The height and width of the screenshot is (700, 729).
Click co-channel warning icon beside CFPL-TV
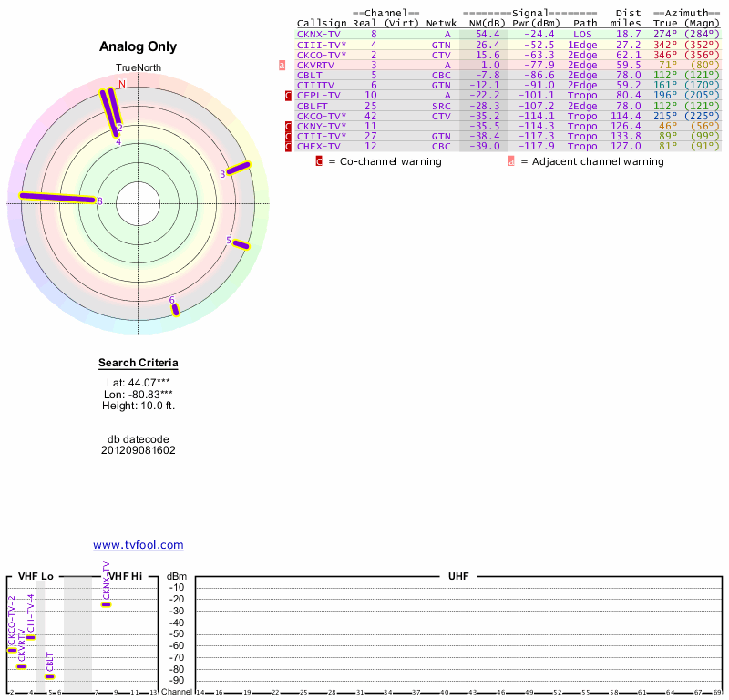click(289, 95)
